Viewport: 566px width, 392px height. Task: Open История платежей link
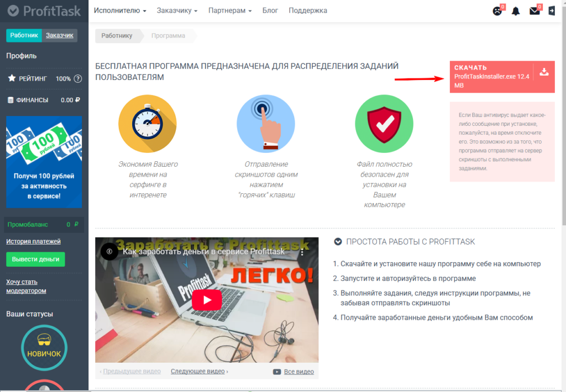[x=33, y=242]
